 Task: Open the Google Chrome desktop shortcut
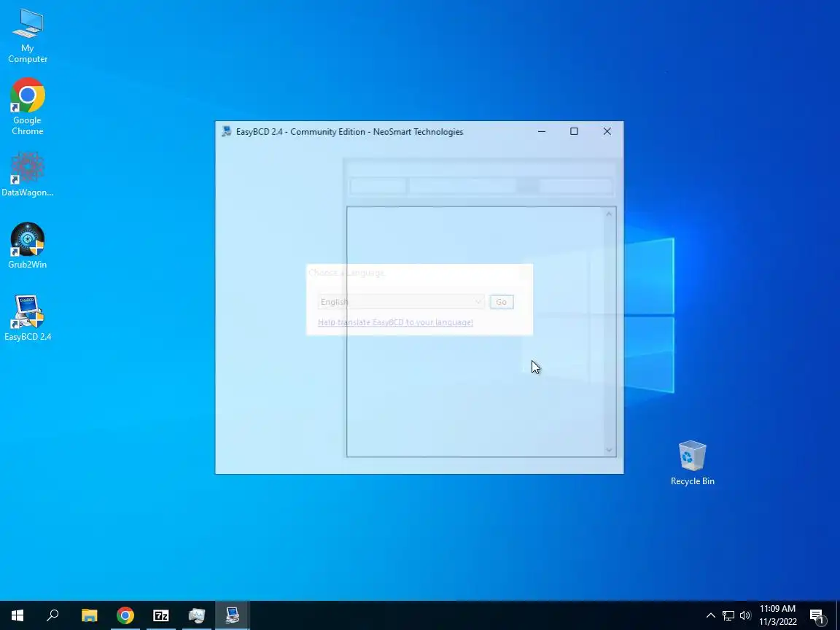(x=27, y=106)
